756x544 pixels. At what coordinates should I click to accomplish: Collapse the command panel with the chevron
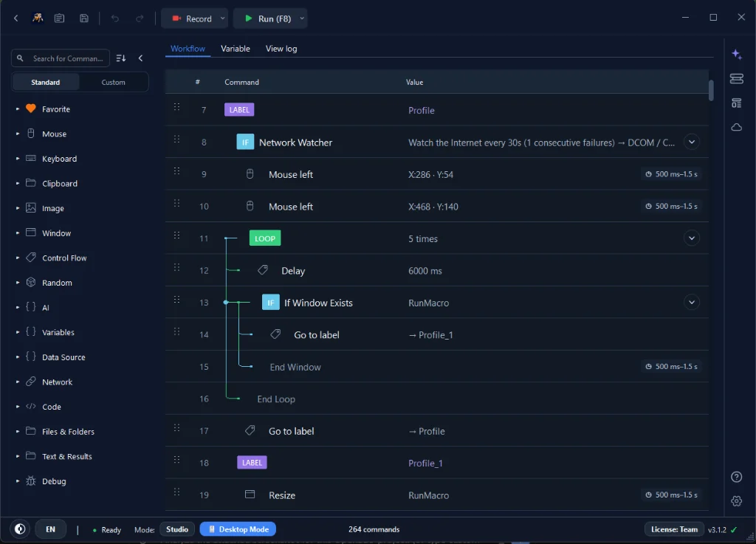coord(141,58)
